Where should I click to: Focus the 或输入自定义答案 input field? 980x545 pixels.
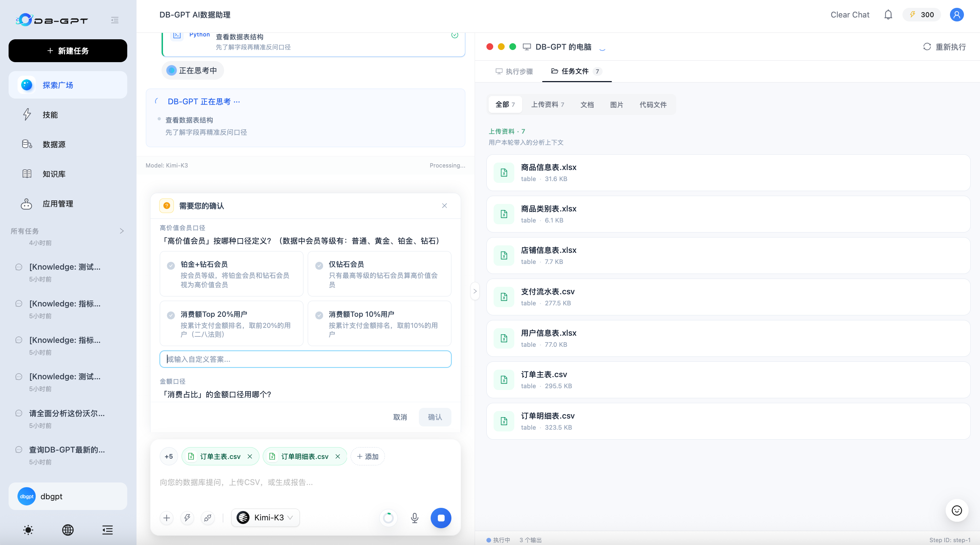click(x=306, y=359)
